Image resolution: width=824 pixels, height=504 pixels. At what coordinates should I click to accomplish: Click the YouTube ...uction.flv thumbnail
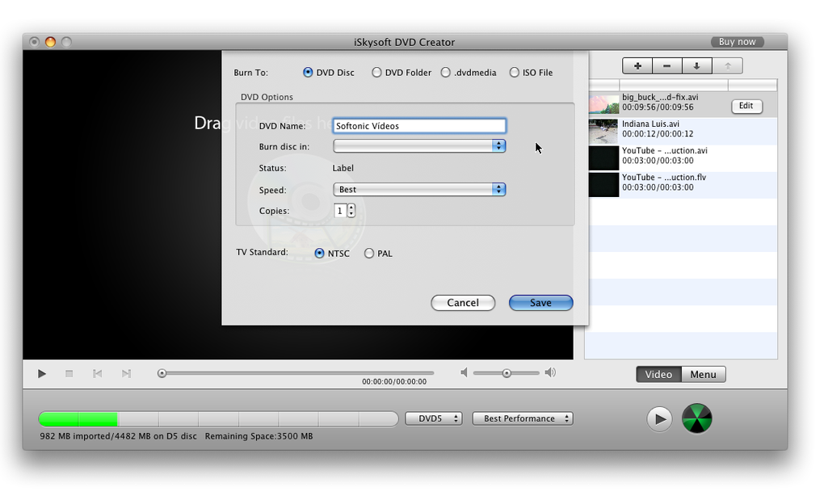603,185
